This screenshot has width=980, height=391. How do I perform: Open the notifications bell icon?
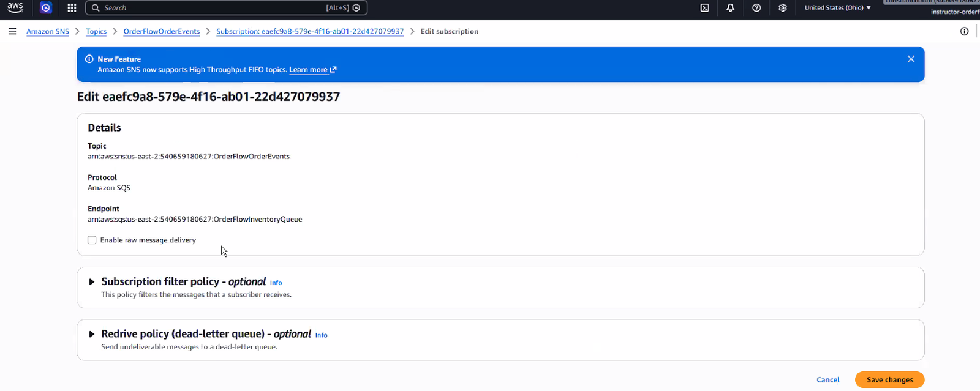coord(730,8)
